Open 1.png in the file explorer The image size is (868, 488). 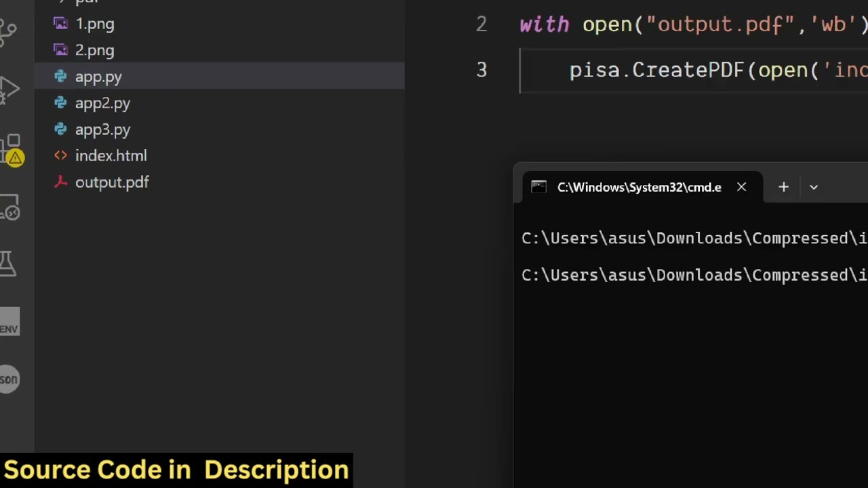[x=94, y=24]
